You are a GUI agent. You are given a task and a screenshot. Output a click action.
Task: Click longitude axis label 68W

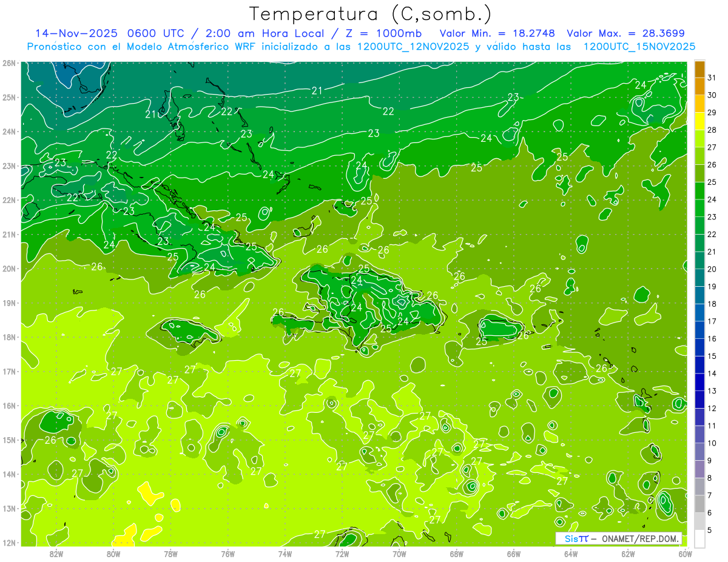pos(456,554)
